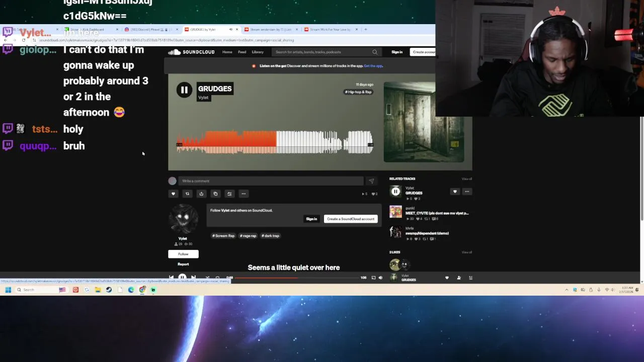The image size is (644, 362).
Task: Pause the GRUDGES track in the header
Action: pyautogui.click(x=184, y=90)
